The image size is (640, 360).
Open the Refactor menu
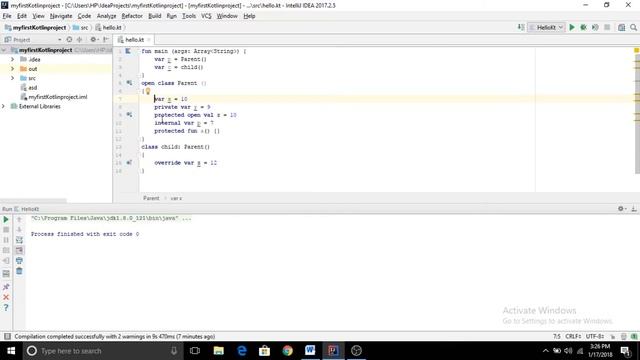point(132,16)
